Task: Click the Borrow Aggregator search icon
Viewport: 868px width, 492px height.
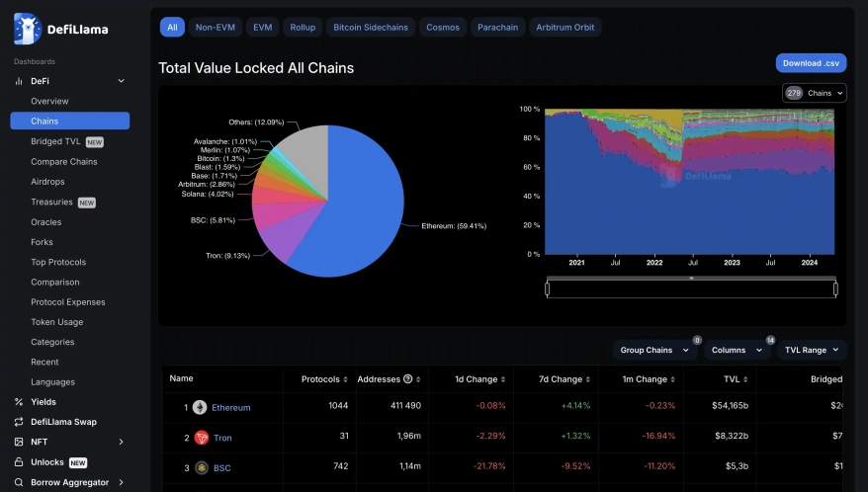Action: [19, 482]
